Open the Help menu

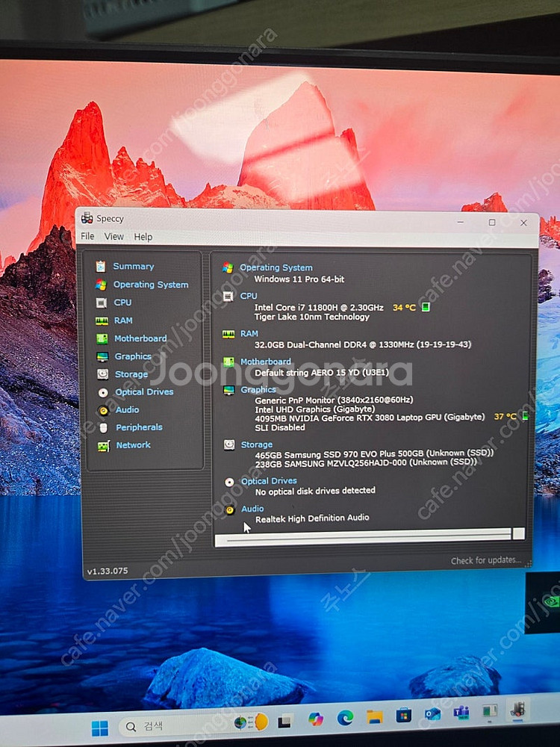[143, 237]
